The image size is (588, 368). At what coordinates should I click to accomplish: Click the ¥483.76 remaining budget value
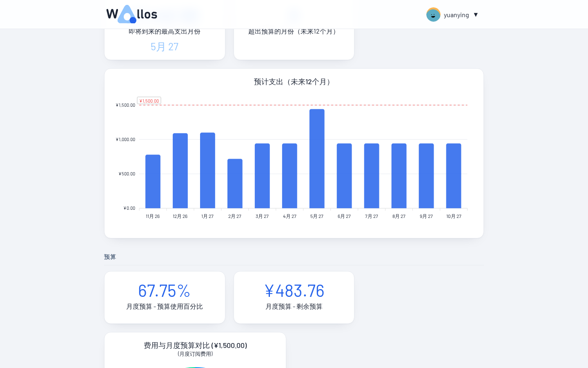(294, 291)
